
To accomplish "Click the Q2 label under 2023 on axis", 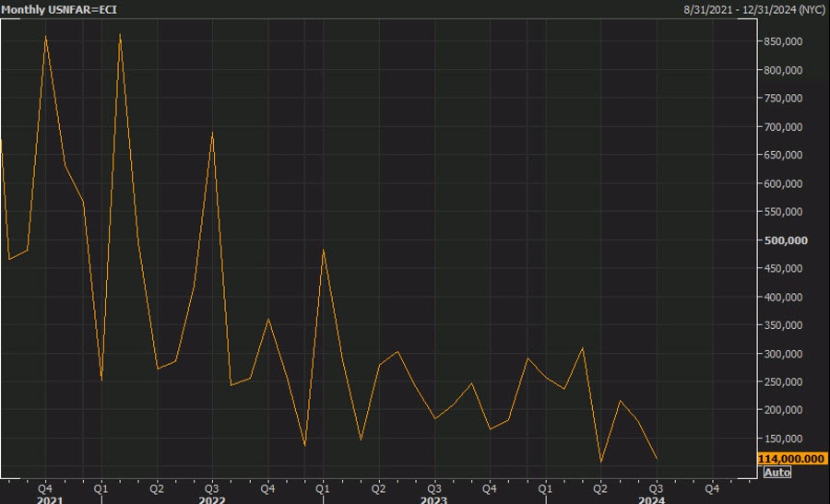I will click(378, 486).
